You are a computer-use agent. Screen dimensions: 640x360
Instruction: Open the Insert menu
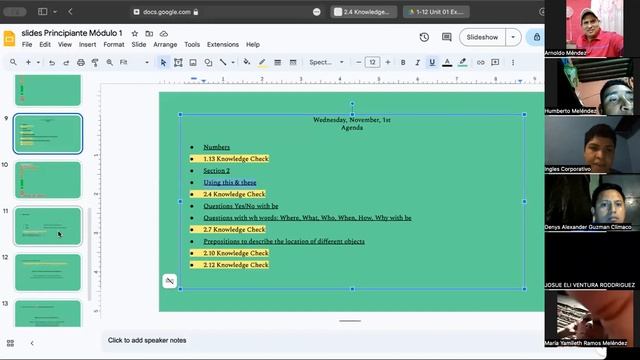click(87, 44)
